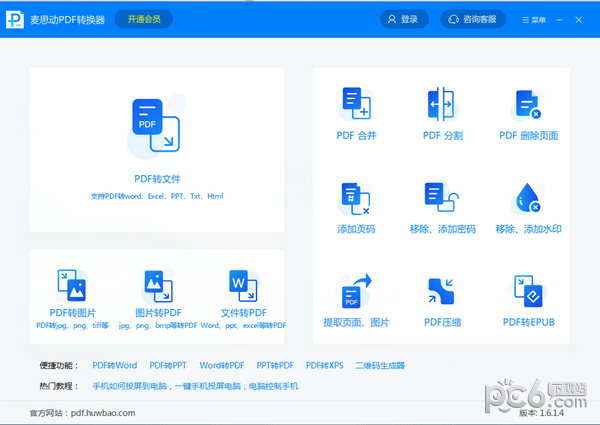
Task: Click the PDF 合并 label
Action: (x=356, y=135)
